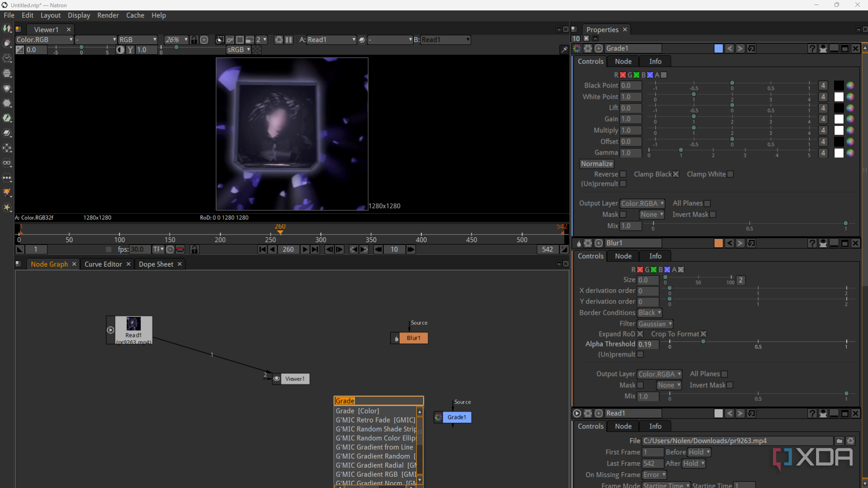Open the Layout menu
Viewport: 868px width, 488px height.
[50, 15]
